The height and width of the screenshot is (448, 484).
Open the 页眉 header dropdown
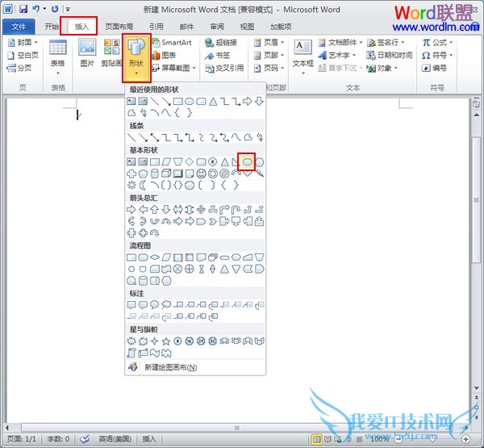[269, 42]
